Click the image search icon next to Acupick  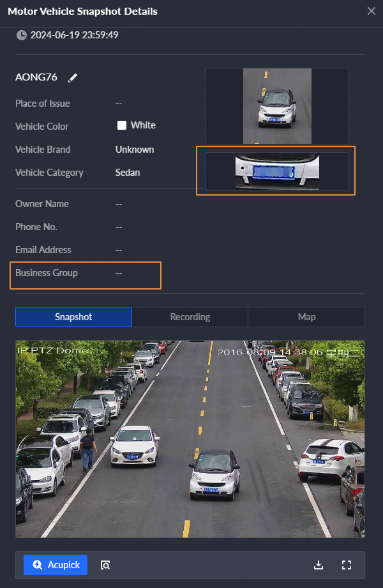(x=105, y=565)
